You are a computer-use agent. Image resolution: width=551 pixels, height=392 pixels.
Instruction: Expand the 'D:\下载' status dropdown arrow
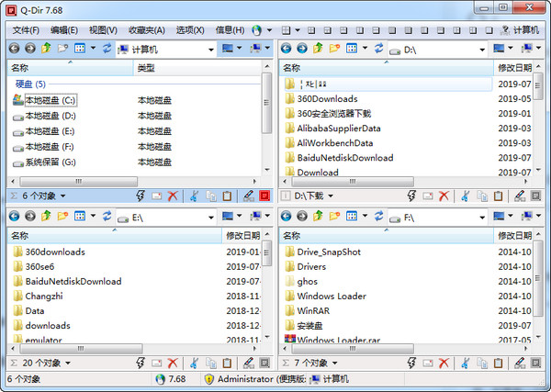(x=331, y=196)
